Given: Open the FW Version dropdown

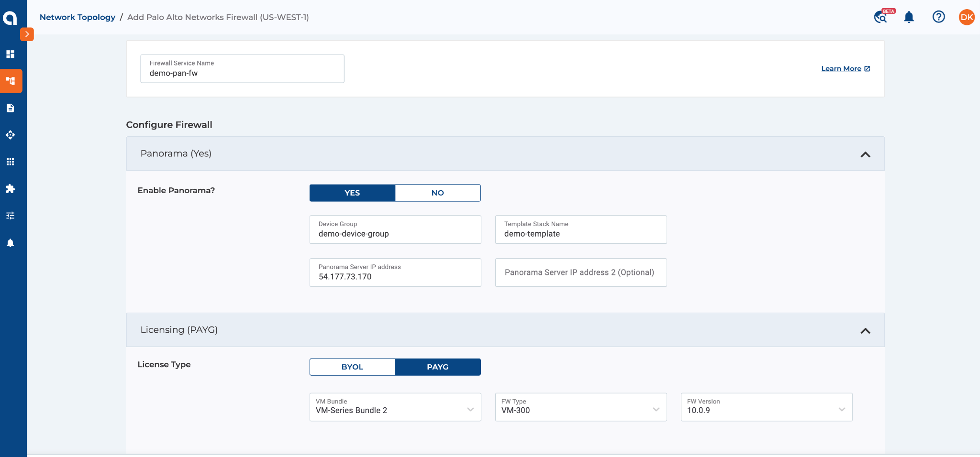Looking at the screenshot, I should tap(767, 407).
